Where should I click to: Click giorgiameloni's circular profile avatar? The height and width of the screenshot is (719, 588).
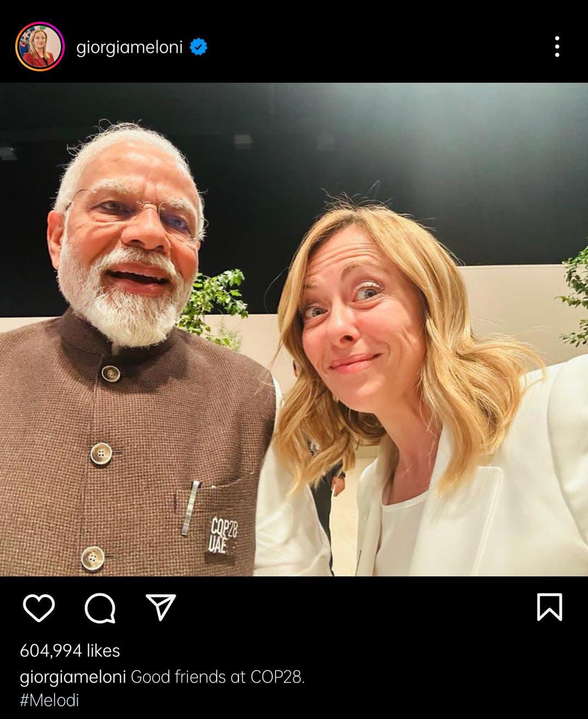coord(40,46)
